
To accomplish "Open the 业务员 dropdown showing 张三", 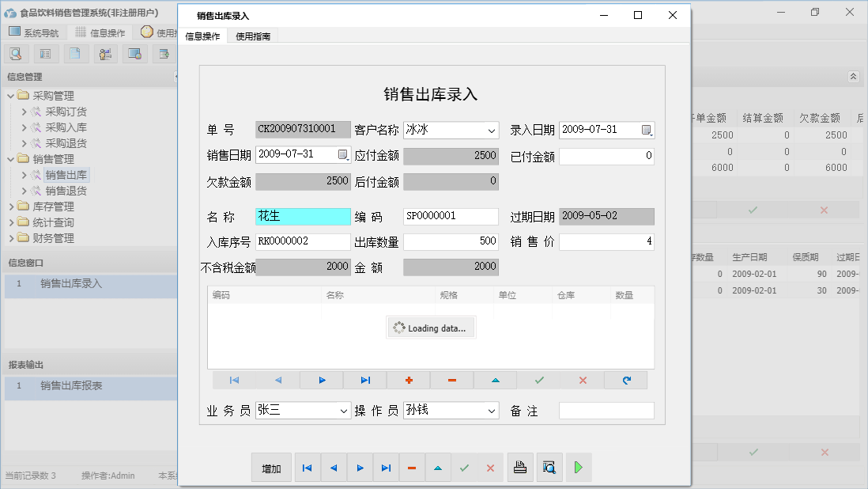I will (345, 410).
